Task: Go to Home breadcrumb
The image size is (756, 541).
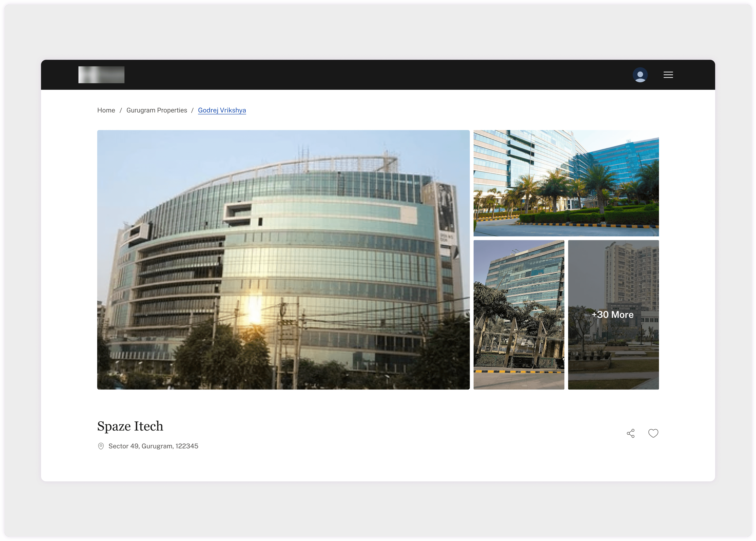Action: pos(106,110)
